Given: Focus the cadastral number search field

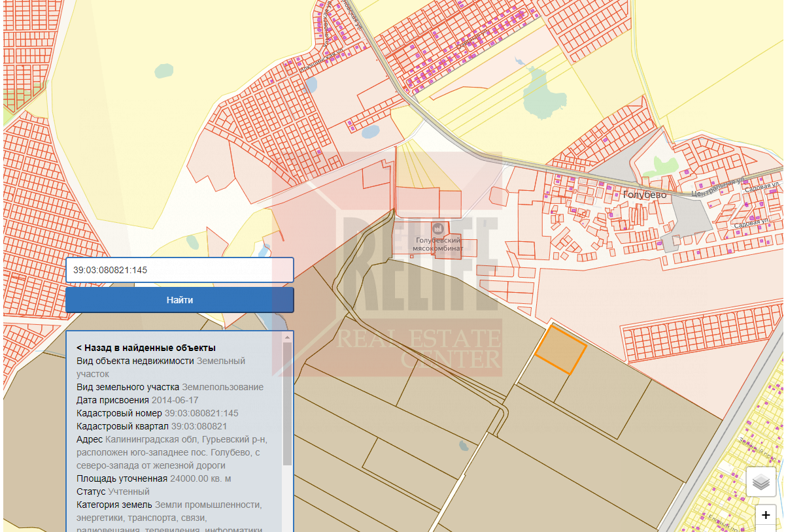Looking at the screenshot, I should tap(180, 270).
